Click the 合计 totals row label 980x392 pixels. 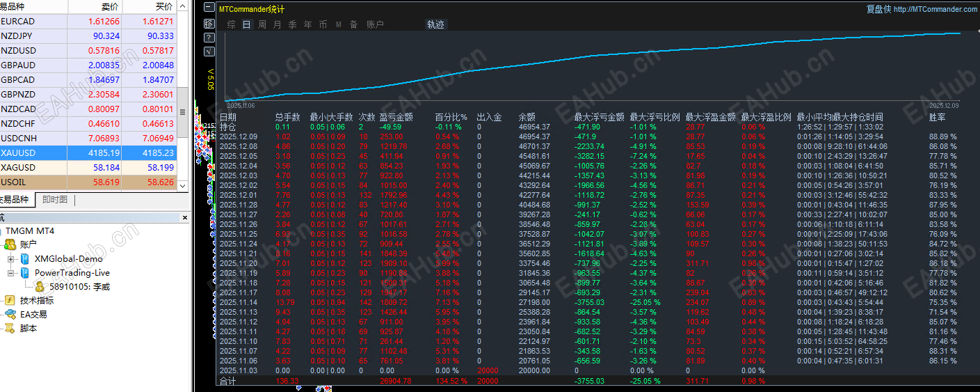pyautogui.click(x=228, y=382)
